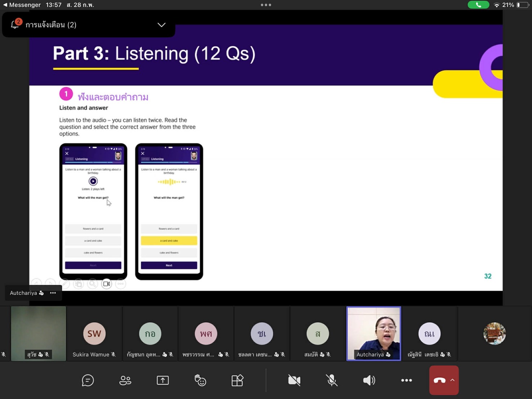Screen dimensions: 532x399
Task: Select Sukira Wamue participant tile
Action: click(94, 333)
